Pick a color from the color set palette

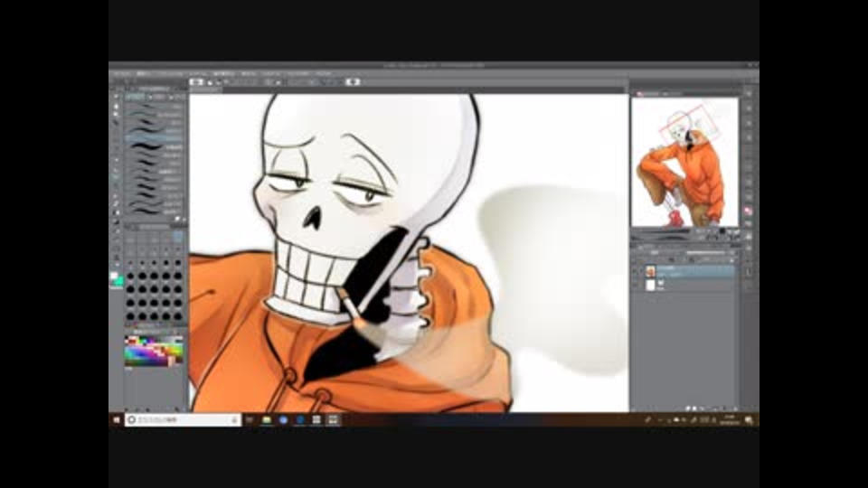click(154, 350)
